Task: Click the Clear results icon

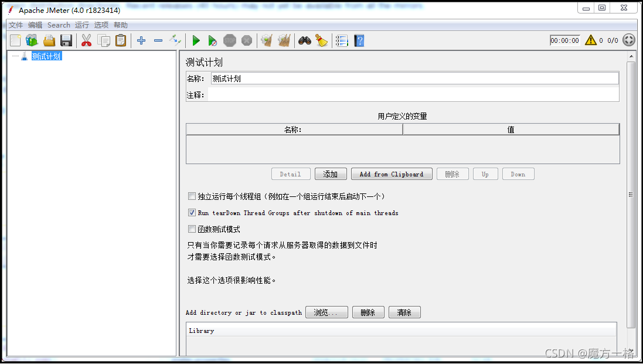Action: click(267, 40)
